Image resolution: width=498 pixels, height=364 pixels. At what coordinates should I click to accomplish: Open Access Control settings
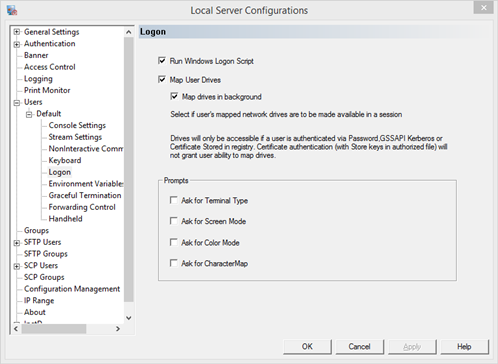coord(50,67)
